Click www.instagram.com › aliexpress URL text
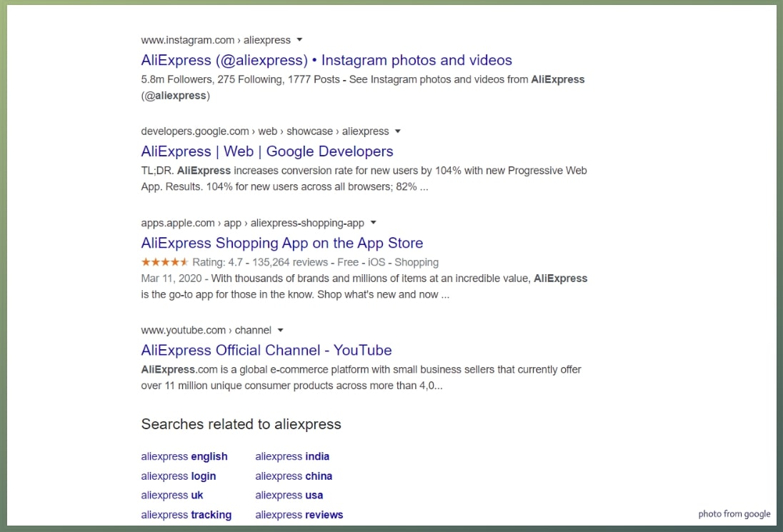 pos(216,40)
